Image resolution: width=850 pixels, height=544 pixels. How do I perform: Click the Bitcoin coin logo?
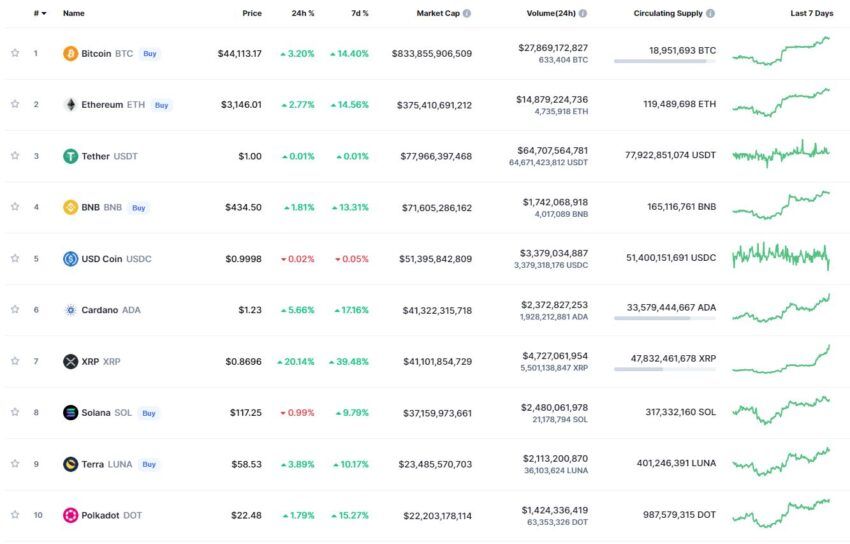[70, 54]
